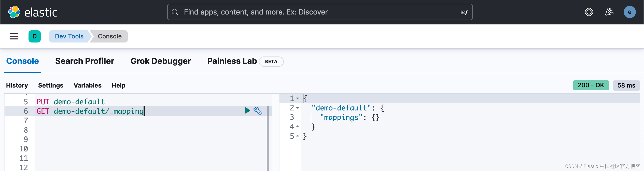The image size is (644, 171).
Task: Open the wrench request actions menu
Action: 258,111
